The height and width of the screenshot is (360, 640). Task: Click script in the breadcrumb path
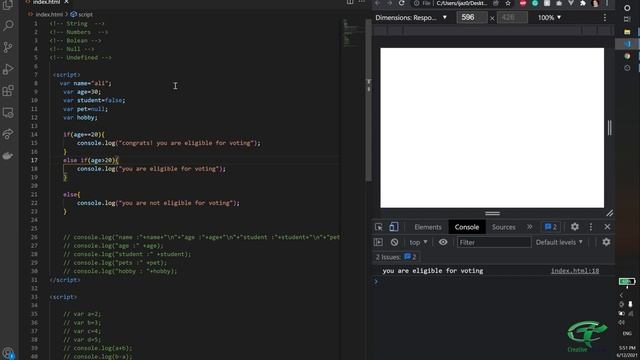85,14
